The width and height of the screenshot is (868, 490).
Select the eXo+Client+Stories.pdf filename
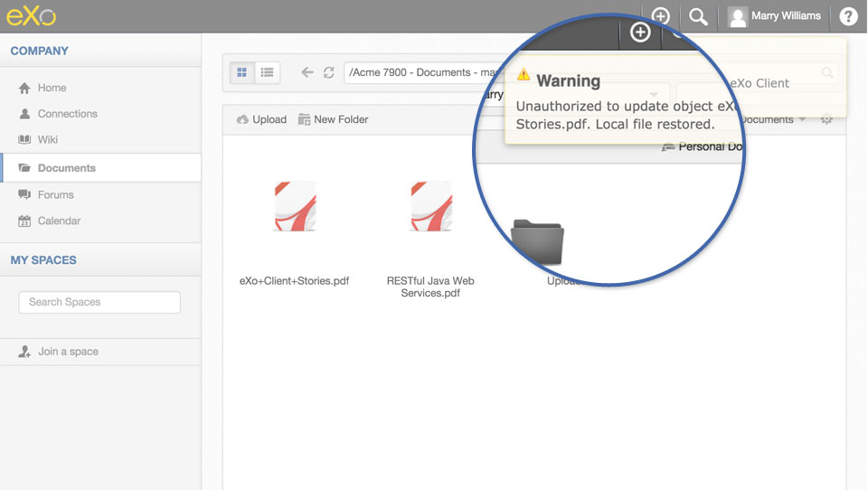tap(294, 281)
